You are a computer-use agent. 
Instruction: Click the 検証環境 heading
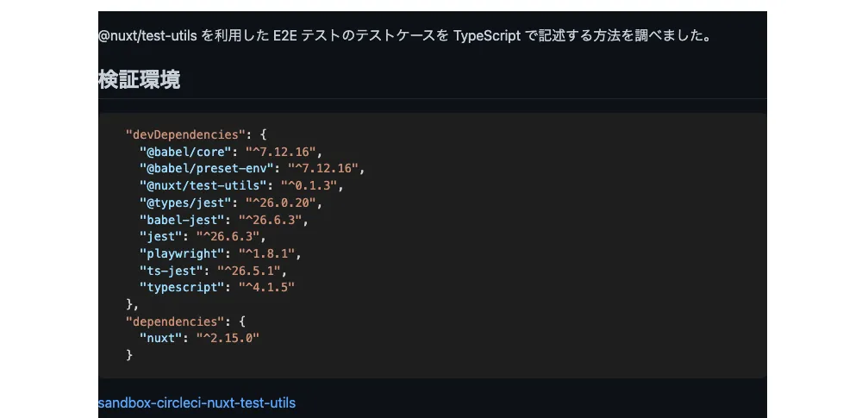(139, 80)
